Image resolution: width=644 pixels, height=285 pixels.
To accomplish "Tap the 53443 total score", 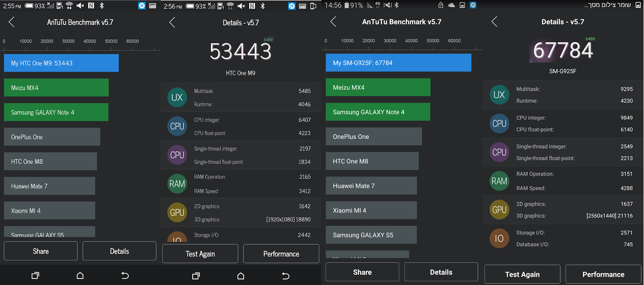I will tap(241, 52).
